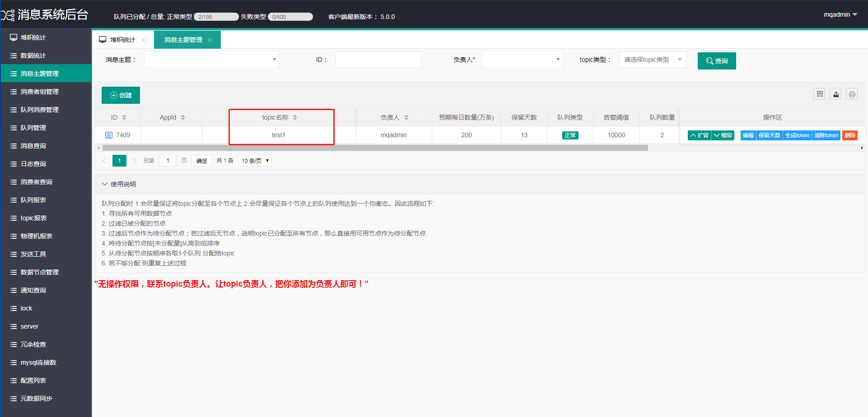Screen dimensions: 868x417
Task: Go to the next page arrow
Action: [x=135, y=161]
